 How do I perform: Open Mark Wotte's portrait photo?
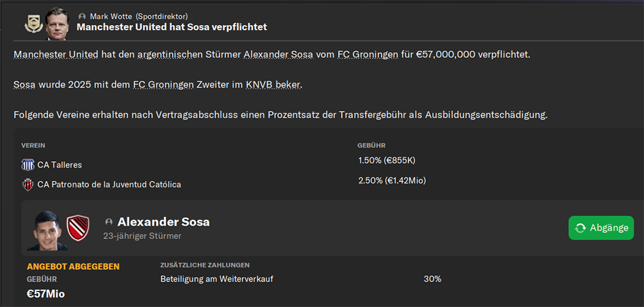pyautogui.click(x=56, y=24)
